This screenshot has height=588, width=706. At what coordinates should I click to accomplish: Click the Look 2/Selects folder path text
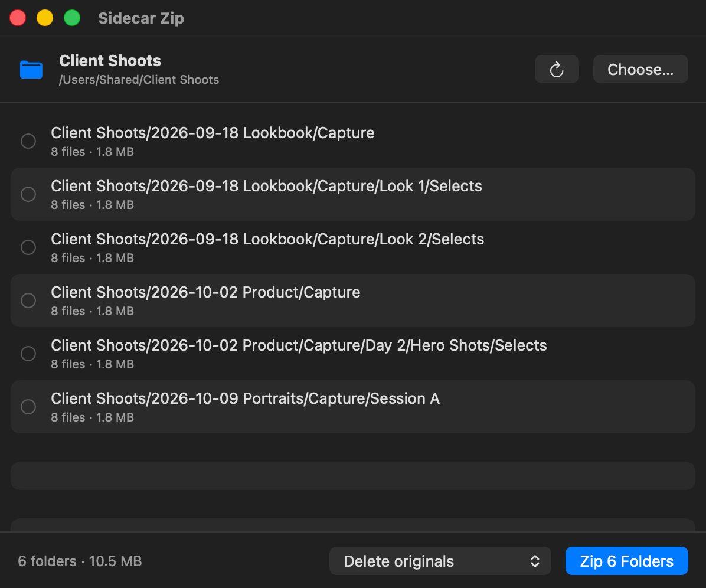pyautogui.click(x=267, y=239)
